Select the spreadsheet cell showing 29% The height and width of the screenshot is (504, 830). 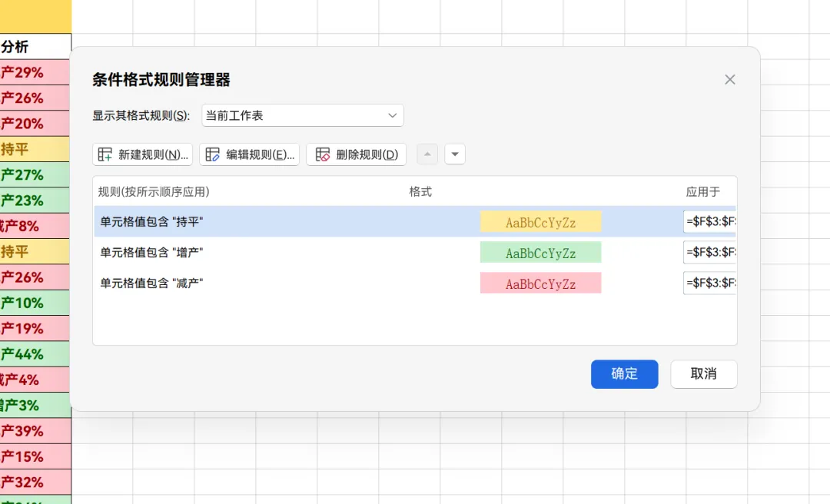click(35, 72)
